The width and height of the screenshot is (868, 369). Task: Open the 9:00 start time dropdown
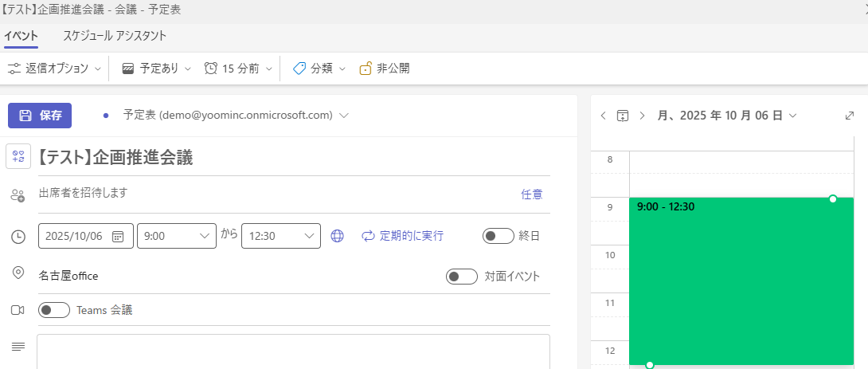pos(176,236)
